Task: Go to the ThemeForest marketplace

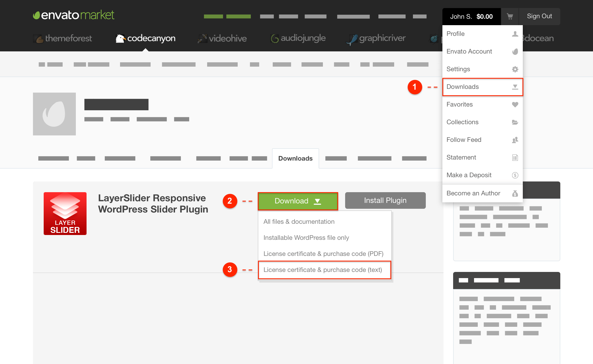Action: click(63, 39)
